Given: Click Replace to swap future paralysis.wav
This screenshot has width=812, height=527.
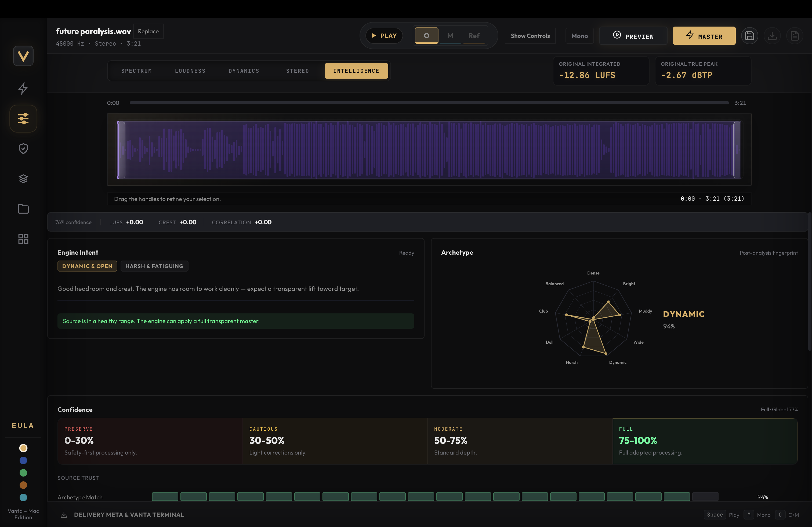Looking at the screenshot, I should (x=148, y=31).
